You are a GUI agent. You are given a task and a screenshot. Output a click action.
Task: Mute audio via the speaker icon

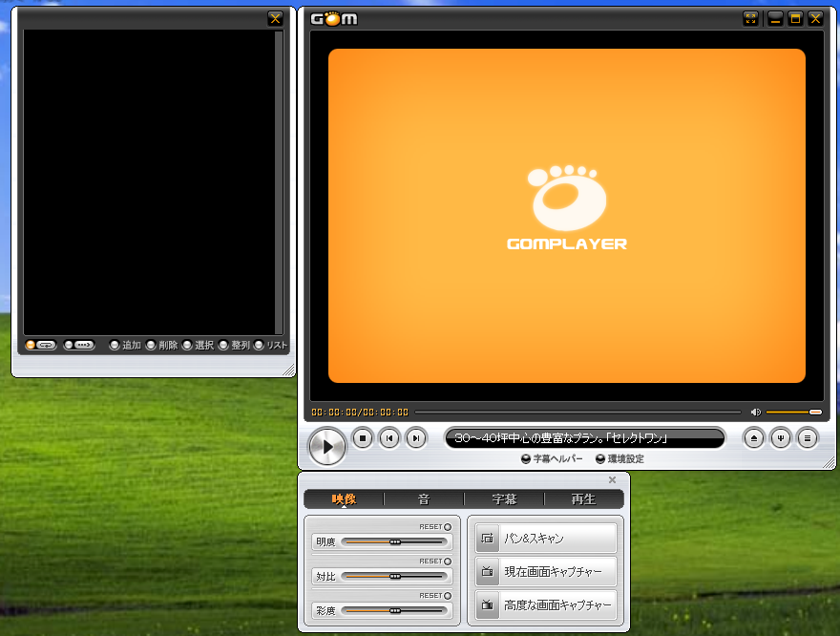coord(755,412)
